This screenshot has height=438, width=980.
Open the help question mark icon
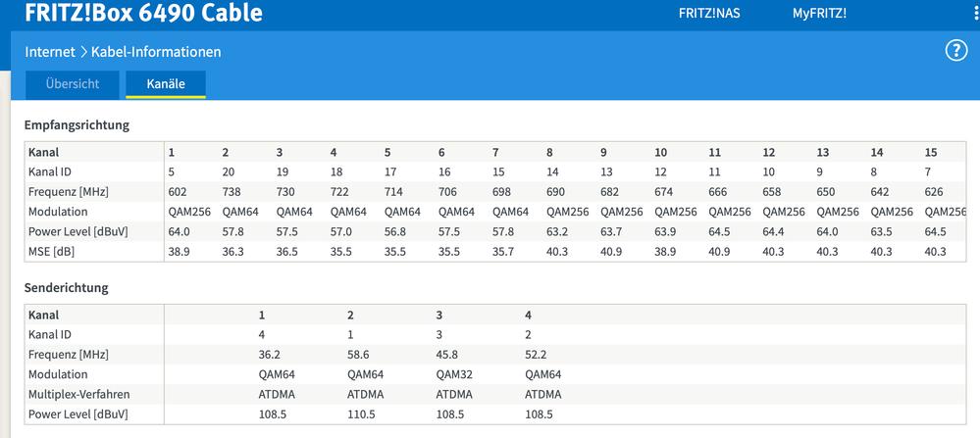956,52
